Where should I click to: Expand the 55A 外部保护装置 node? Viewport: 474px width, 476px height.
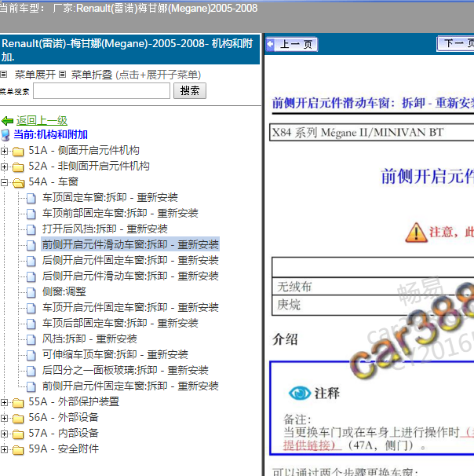tap(4, 402)
